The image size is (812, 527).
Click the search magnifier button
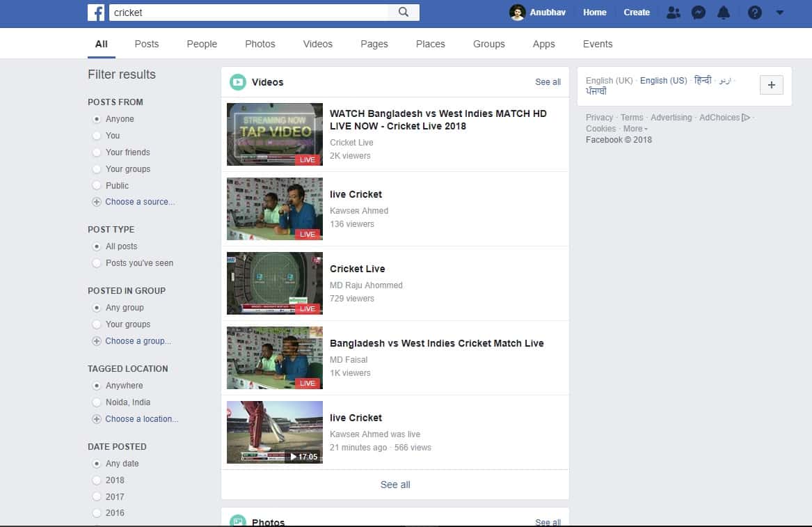click(x=404, y=13)
